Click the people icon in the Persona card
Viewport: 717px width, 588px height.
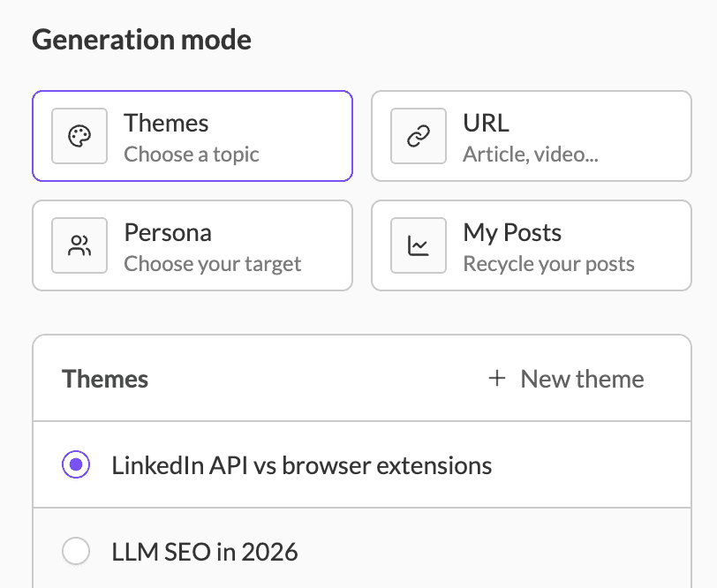click(79, 245)
